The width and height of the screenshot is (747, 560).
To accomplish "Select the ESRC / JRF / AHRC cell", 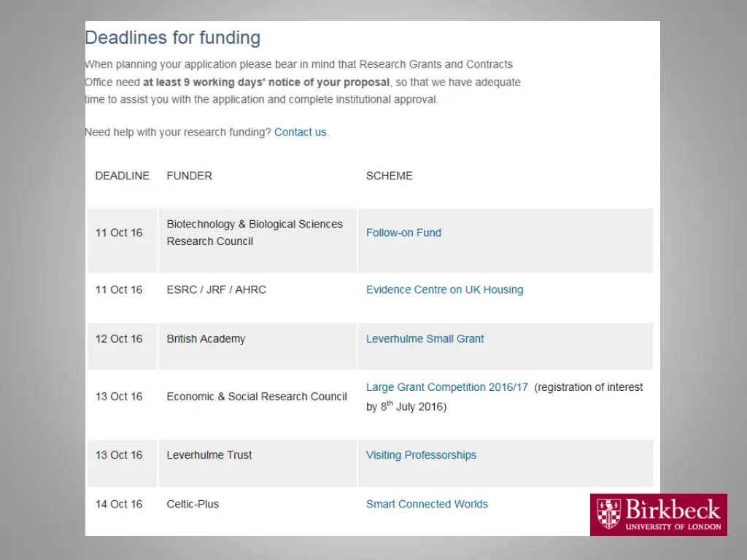I will tap(258, 298).
